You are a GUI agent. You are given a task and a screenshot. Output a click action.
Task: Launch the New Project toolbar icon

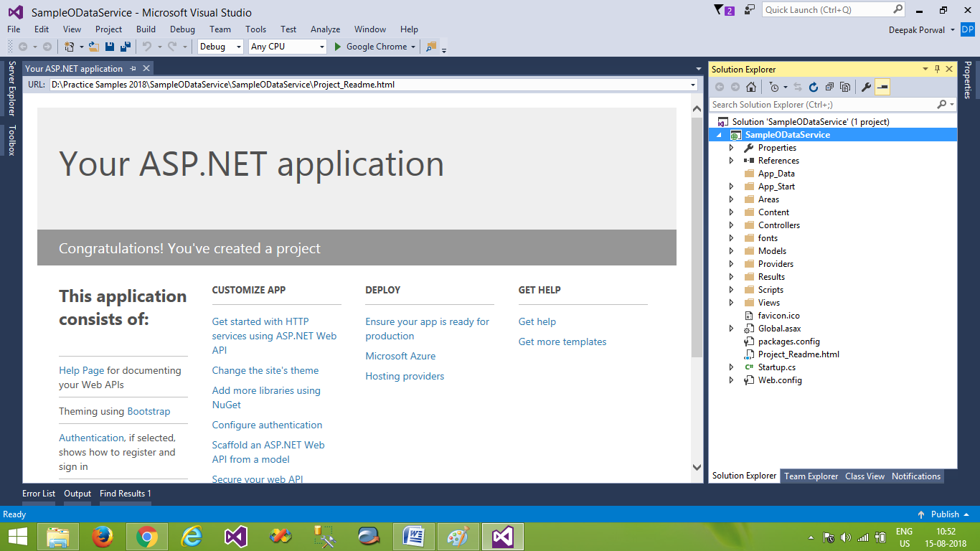click(70, 46)
